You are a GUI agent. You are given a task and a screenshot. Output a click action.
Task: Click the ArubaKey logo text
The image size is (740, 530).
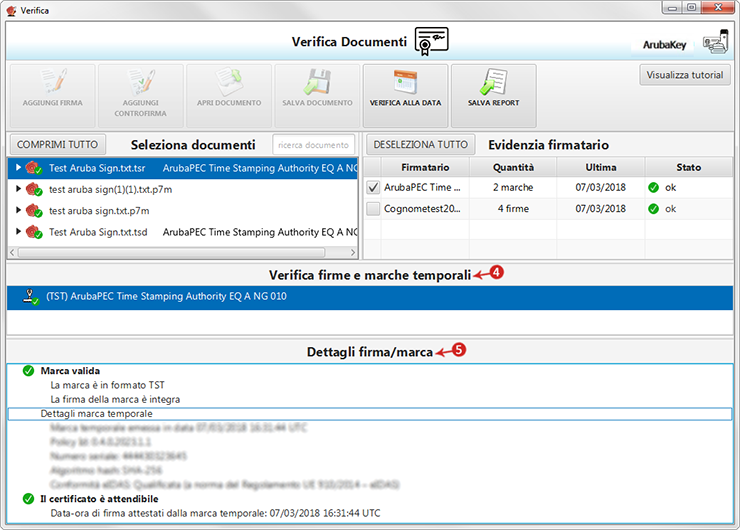click(x=664, y=45)
